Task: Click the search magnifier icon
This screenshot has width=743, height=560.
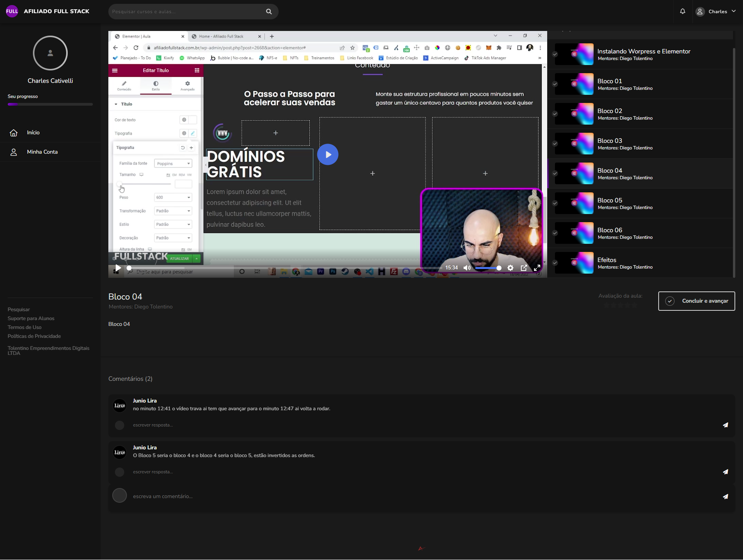Action: click(x=269, y=12)
